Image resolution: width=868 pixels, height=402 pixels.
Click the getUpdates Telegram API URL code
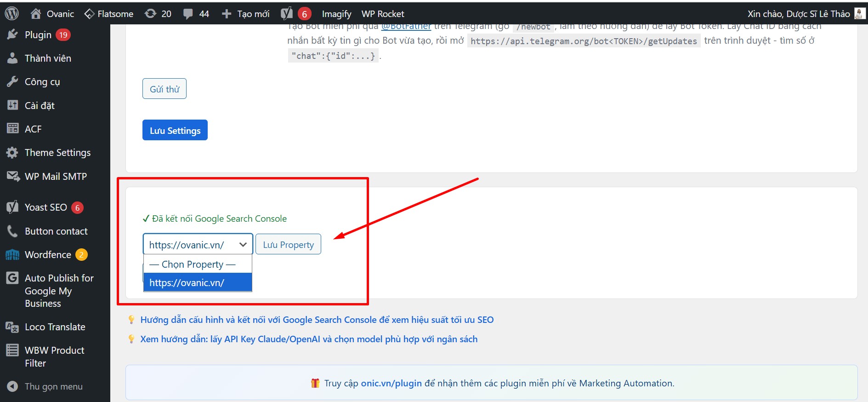pyautogui.click(x=584, y=41)
